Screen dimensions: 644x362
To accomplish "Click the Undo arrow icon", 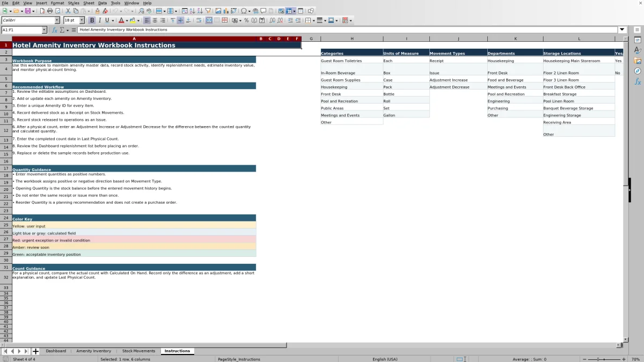I will click(x=115, y=11).
